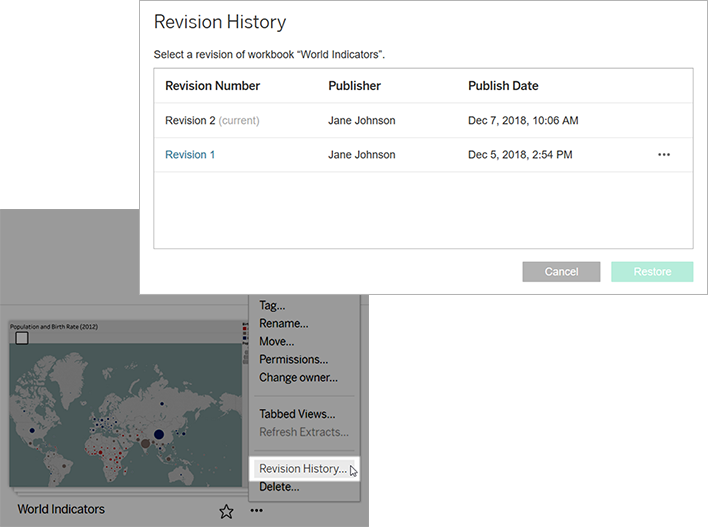Screen dimensions: 708x527
Task: Choose Rename... from the context menu
Action: tap(284, 323)
